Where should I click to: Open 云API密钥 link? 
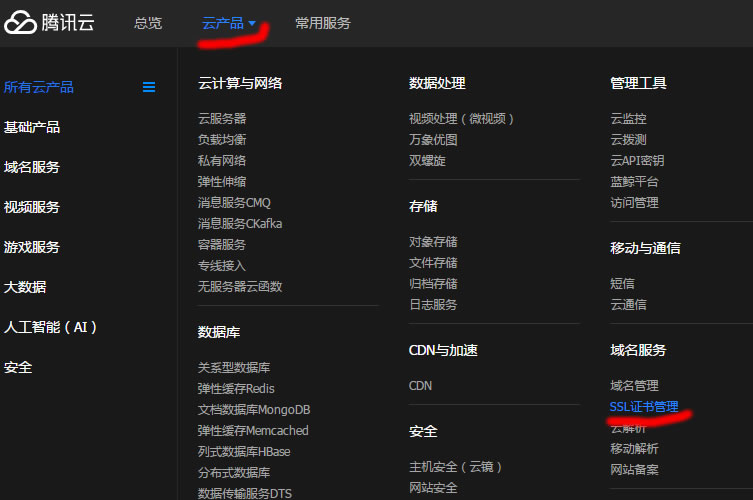[x=637, y=160]
